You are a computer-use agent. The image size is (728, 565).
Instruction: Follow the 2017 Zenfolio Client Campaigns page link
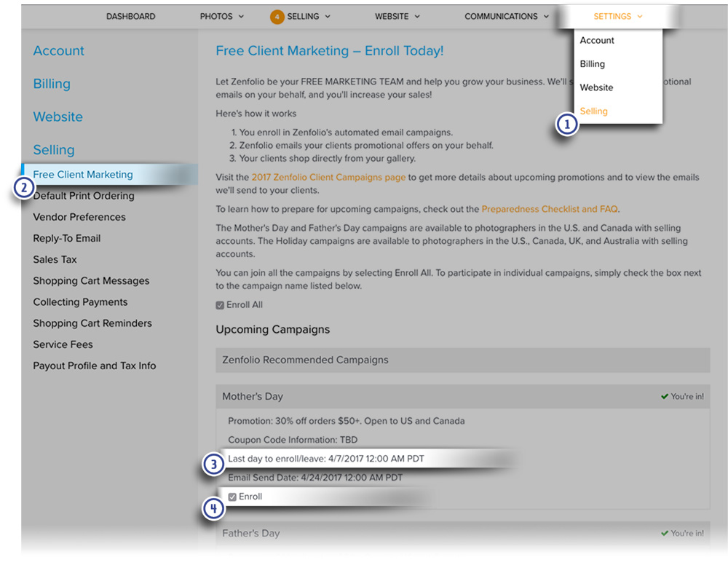click(x=328, y=178)
